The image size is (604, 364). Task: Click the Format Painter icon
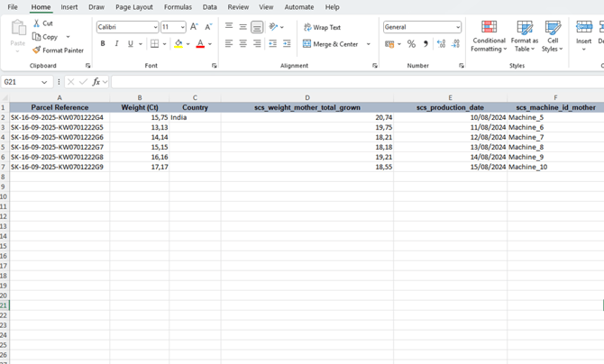click(37, 50)
